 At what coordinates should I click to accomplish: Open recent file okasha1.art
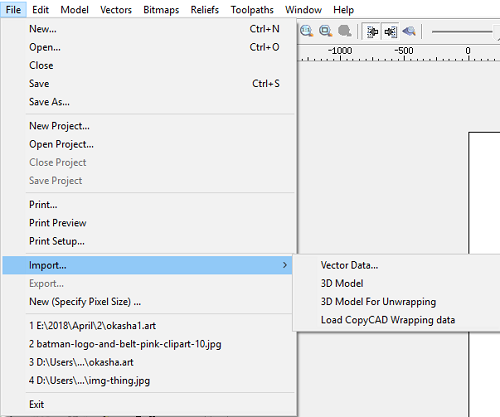[148, 326]
